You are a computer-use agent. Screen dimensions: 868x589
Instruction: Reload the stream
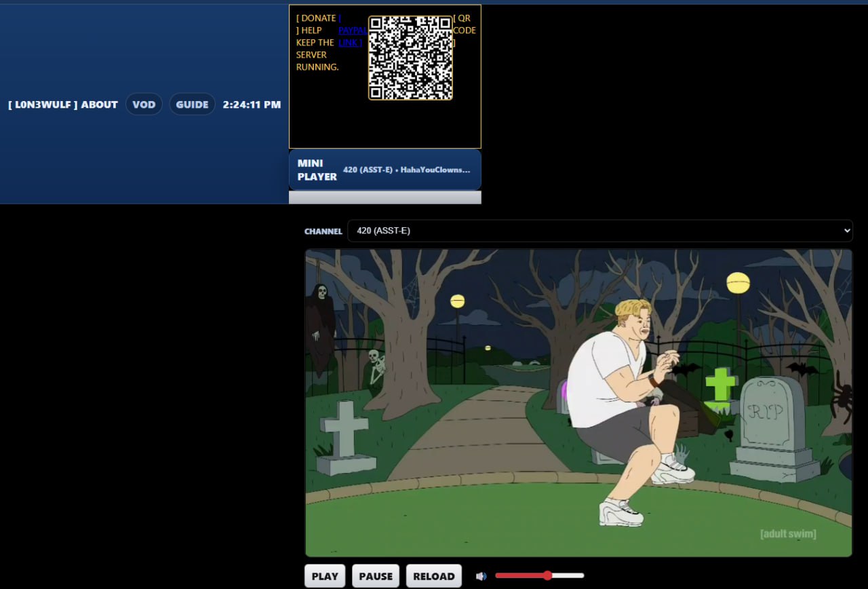(x=434, y=576)
